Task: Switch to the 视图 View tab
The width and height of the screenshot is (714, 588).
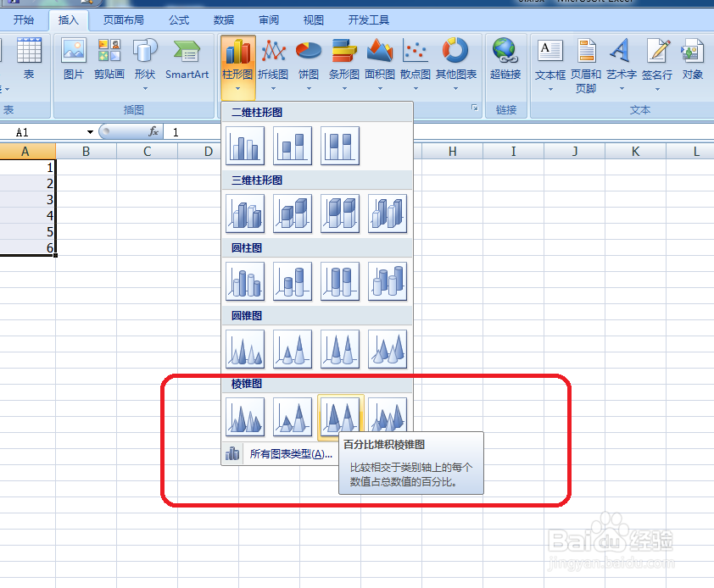Action: pyautogui.click(x=313, y=20)
